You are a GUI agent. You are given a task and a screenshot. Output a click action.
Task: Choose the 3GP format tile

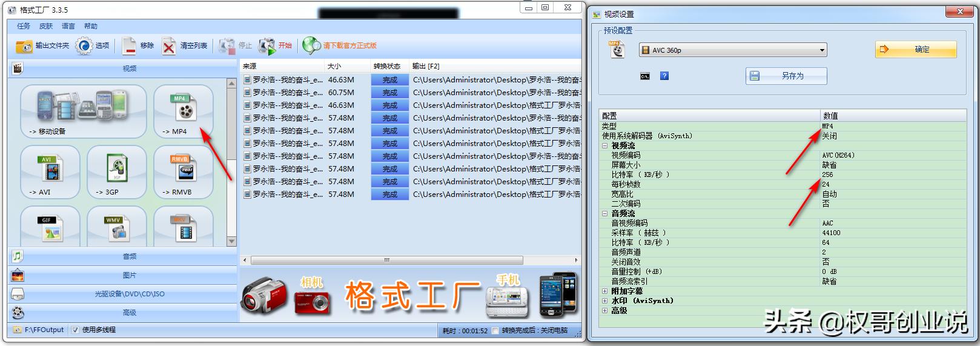click(117, 172)
